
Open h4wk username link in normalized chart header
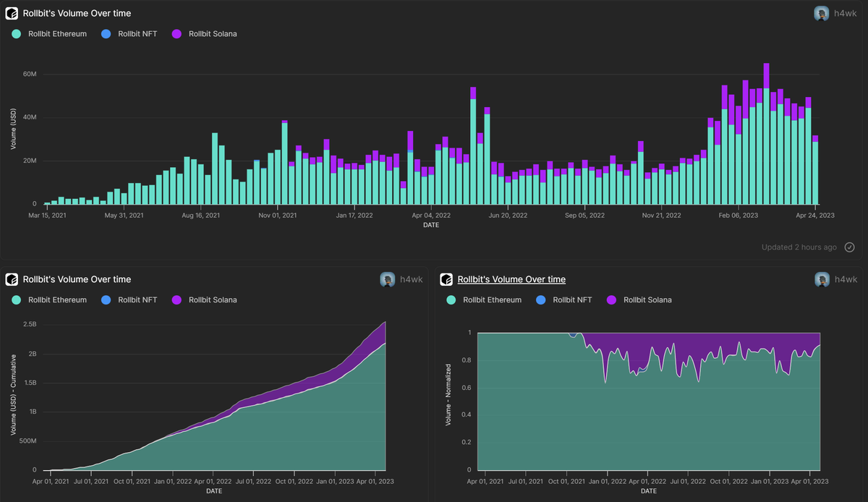pyautogui.click(x=846, y=279)
